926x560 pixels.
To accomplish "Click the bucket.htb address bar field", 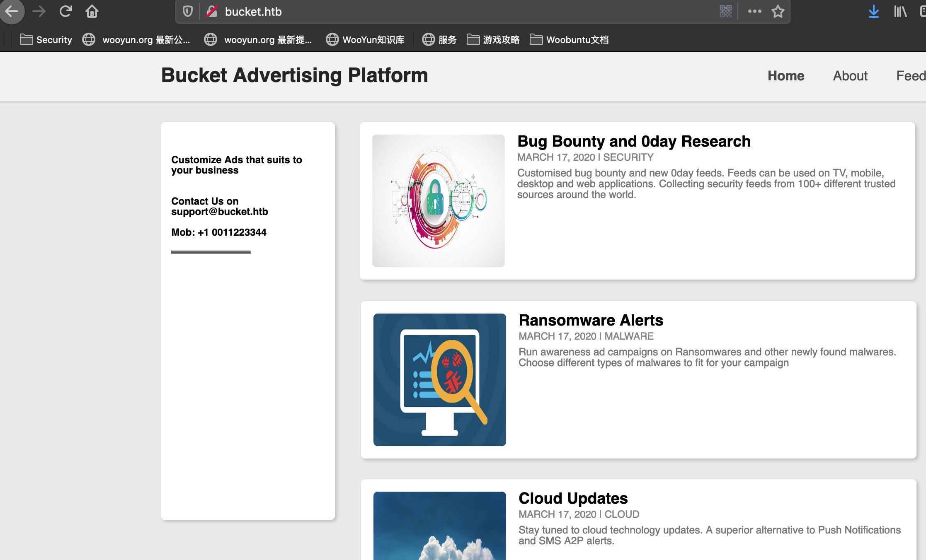I will [x=456, y=12].
